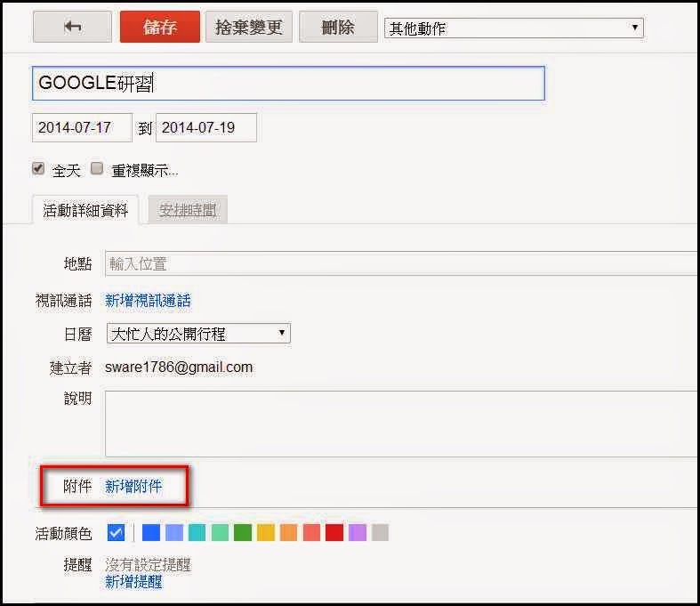Click the 說明 description text area

point(402,424)
